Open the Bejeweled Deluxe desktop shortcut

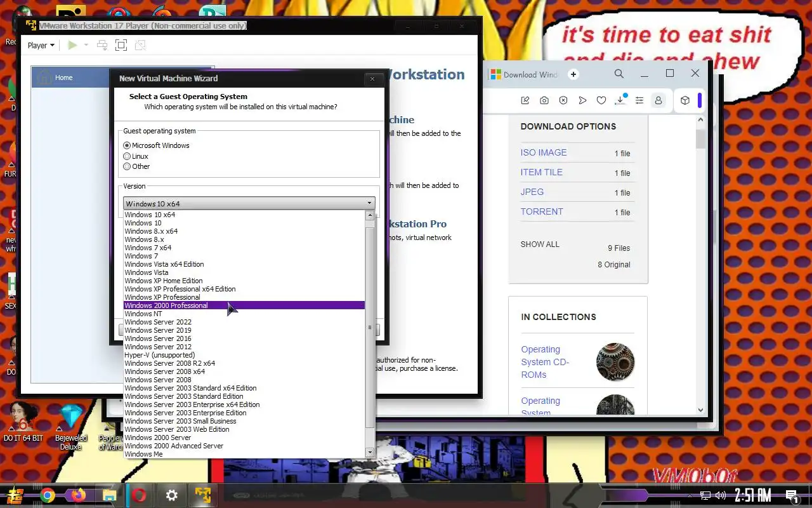[x=71, y=425]
